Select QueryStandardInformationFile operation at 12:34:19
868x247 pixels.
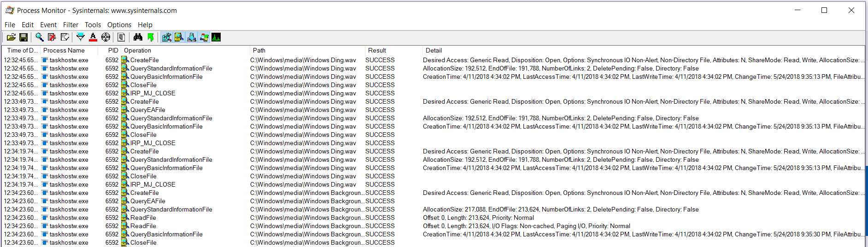click(171, 159)
